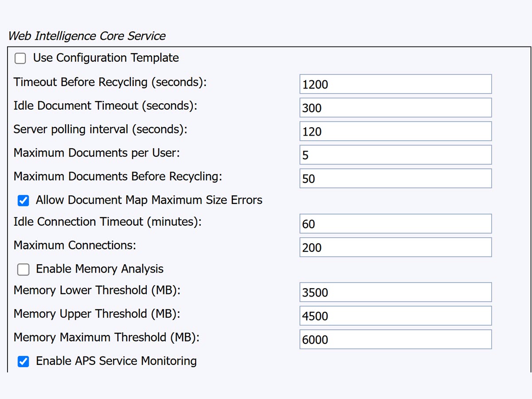Image resolution: width=532 pixels, height=399 pixels.
Task: Click the Memory Maximum Threshold (MB) label
Action: click(x=107, y=337)
